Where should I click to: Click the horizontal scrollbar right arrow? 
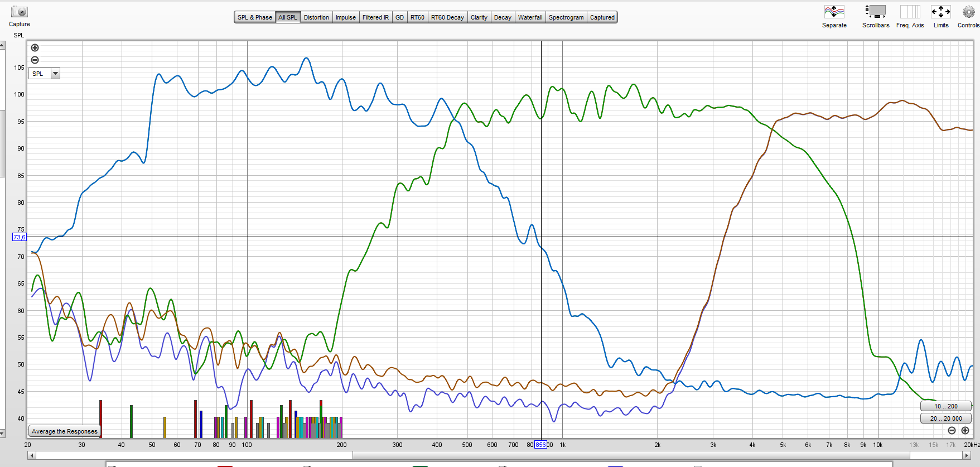pyautogui.click(x=967, y=455)
